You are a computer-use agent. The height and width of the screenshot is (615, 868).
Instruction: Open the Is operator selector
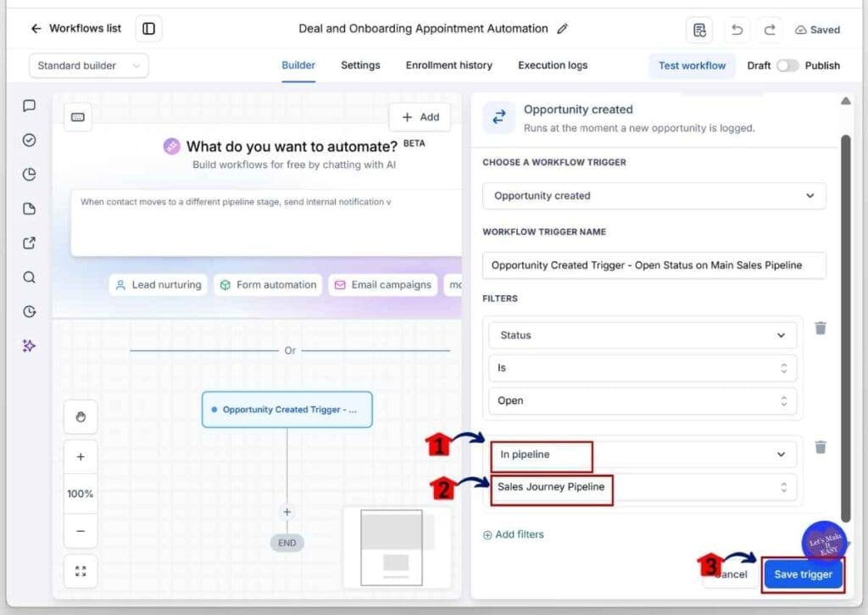643,368
